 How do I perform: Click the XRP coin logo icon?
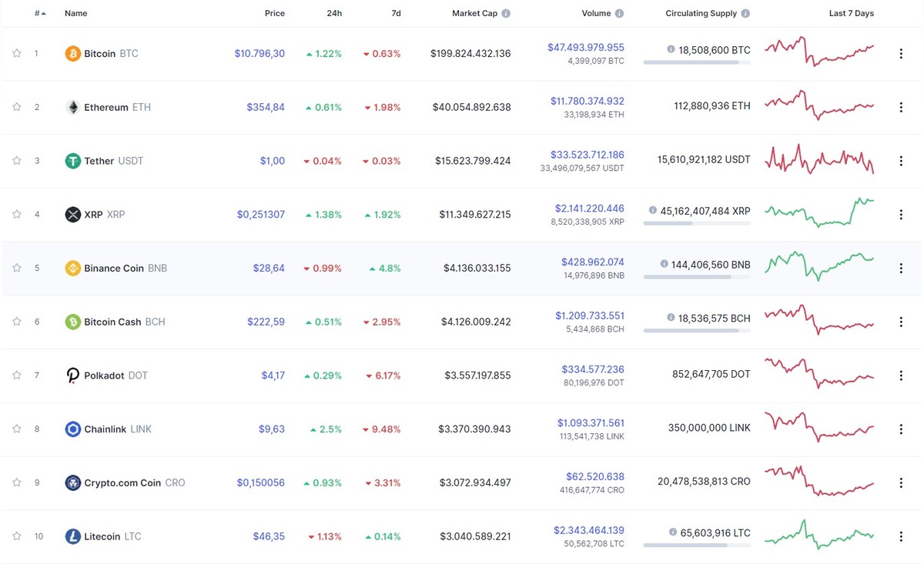click(x=73, y=214)
